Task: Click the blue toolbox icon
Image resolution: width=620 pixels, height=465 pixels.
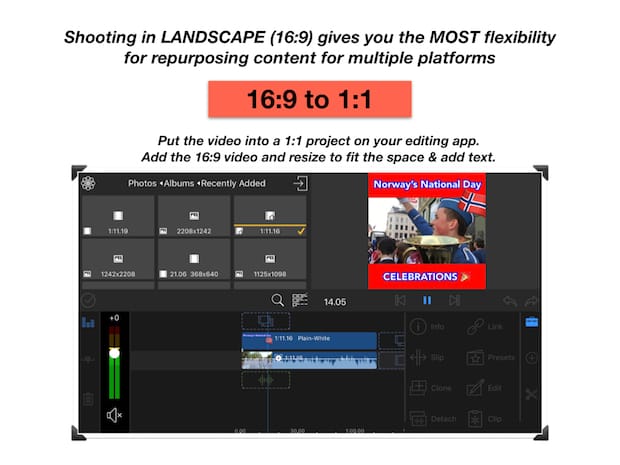Action: click(x=531, y=322)
